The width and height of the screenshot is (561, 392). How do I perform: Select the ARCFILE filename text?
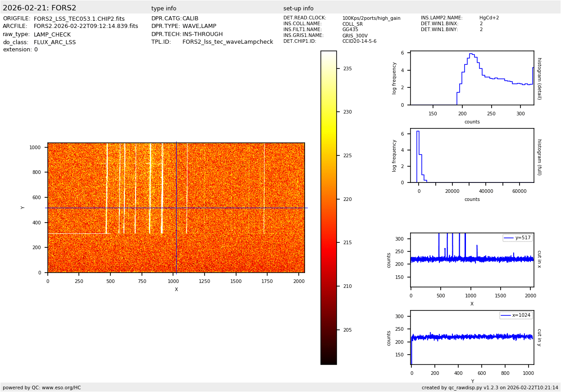(86, 27)
